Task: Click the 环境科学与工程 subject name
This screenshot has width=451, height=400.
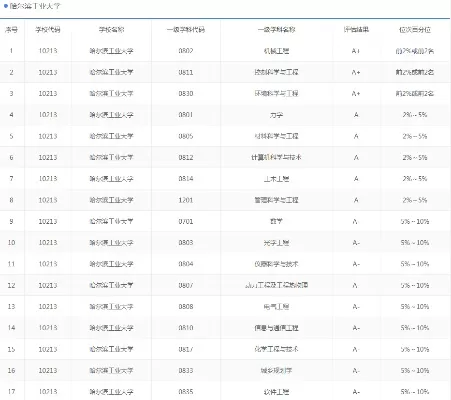Action: [x=276, y=94]
